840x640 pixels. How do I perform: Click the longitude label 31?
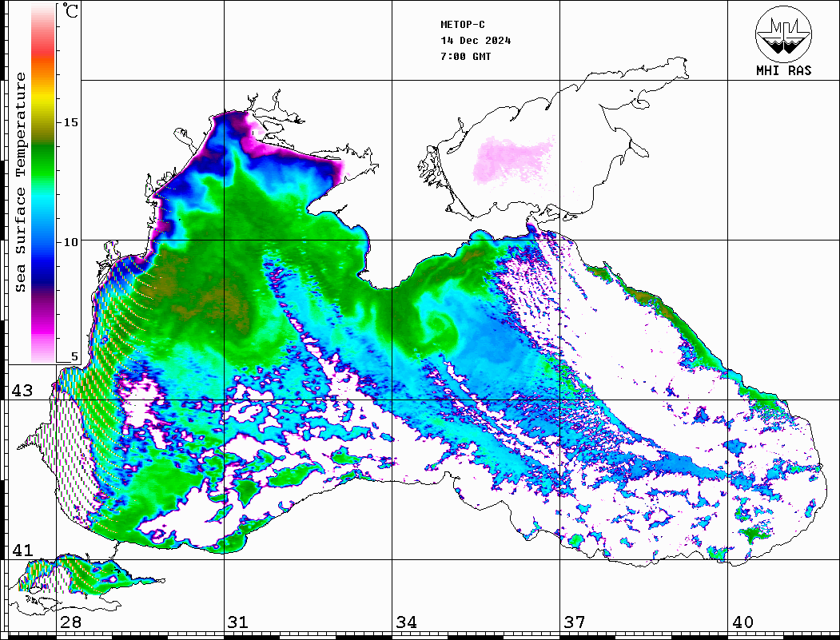tap(238, 622)
